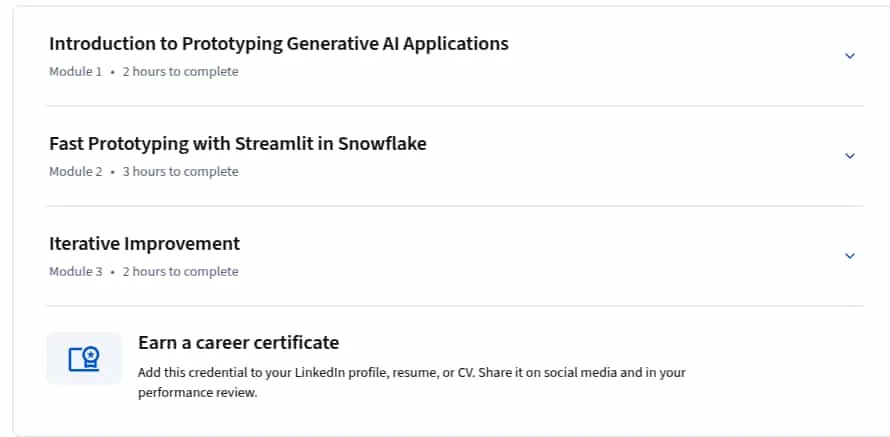Click the Module 2 label

[x=75, y=171]
